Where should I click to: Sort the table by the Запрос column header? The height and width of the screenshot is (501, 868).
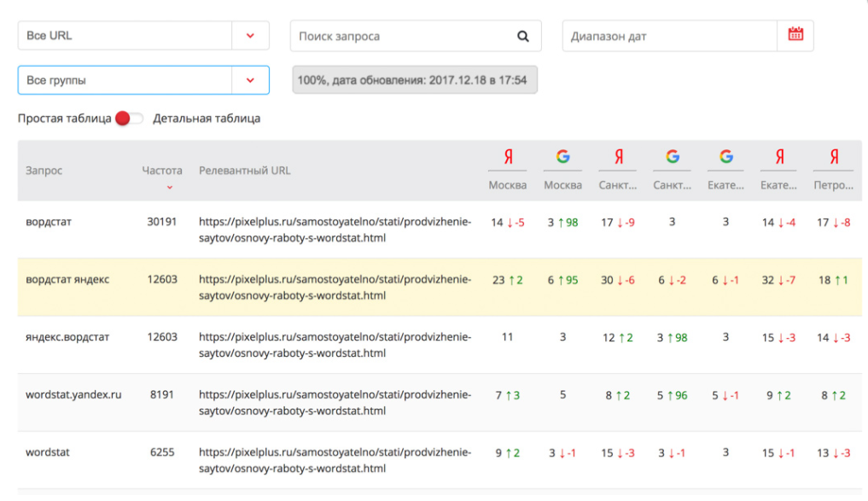[44, 171]
